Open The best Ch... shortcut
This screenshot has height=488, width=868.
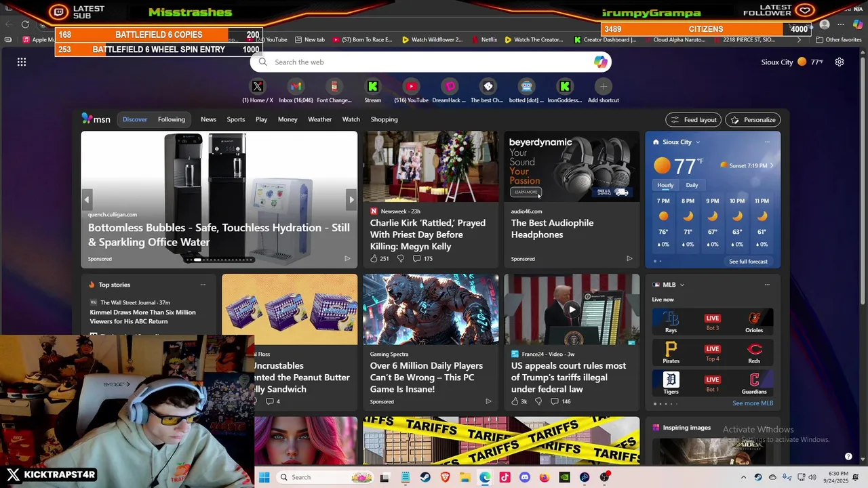[488, 90]
